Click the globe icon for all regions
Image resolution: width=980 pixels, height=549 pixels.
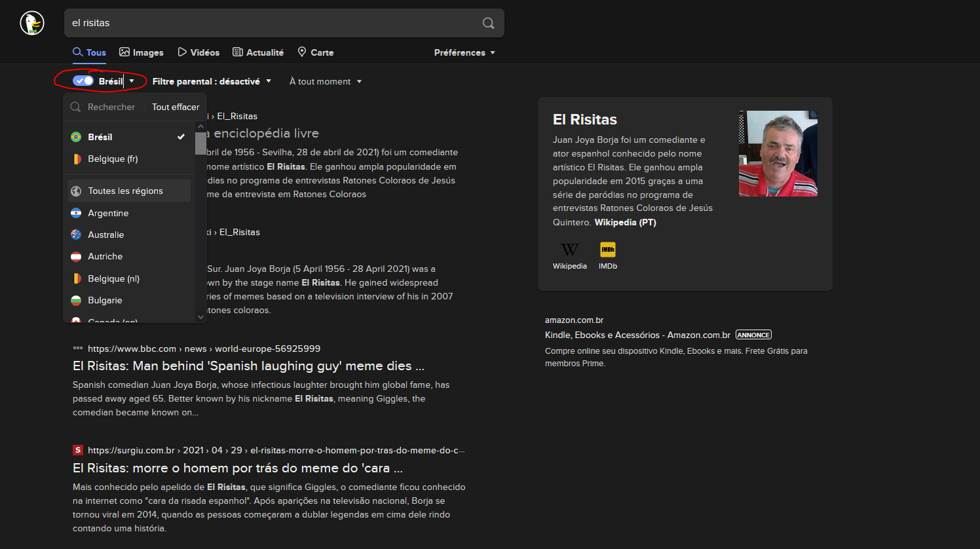pos(76,191)
